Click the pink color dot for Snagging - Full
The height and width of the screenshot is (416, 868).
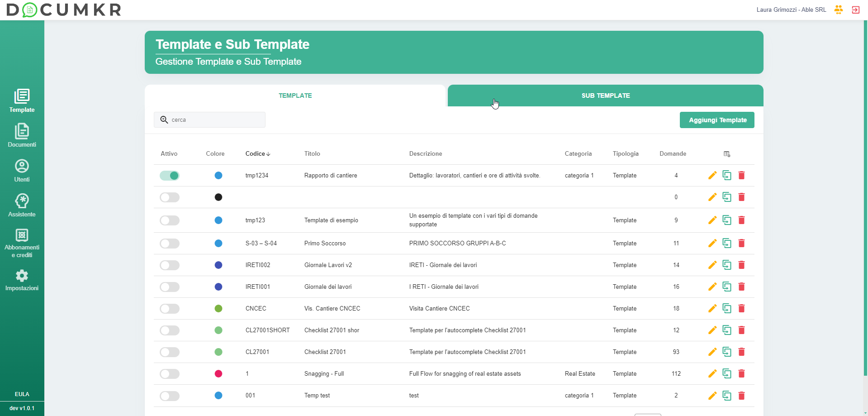(218, 374)
